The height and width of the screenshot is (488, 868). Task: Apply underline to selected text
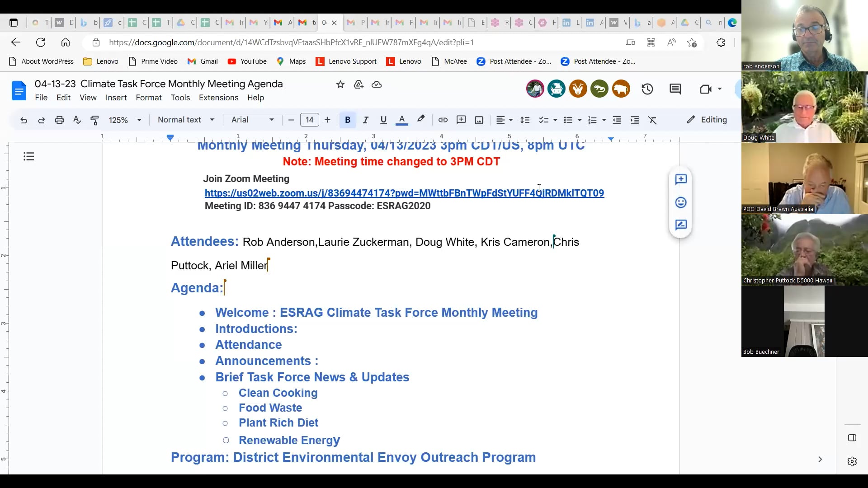383,120
